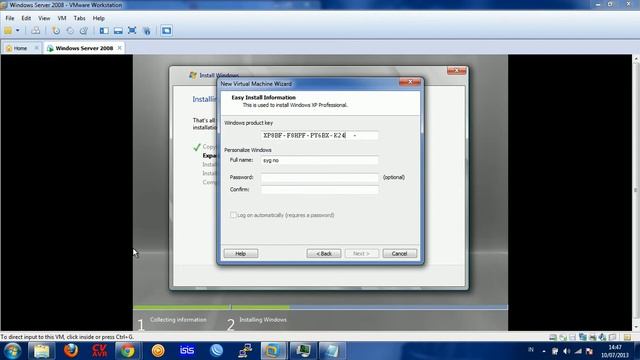Show hidden system tray icons
The image size is (640, 360).
544,351
